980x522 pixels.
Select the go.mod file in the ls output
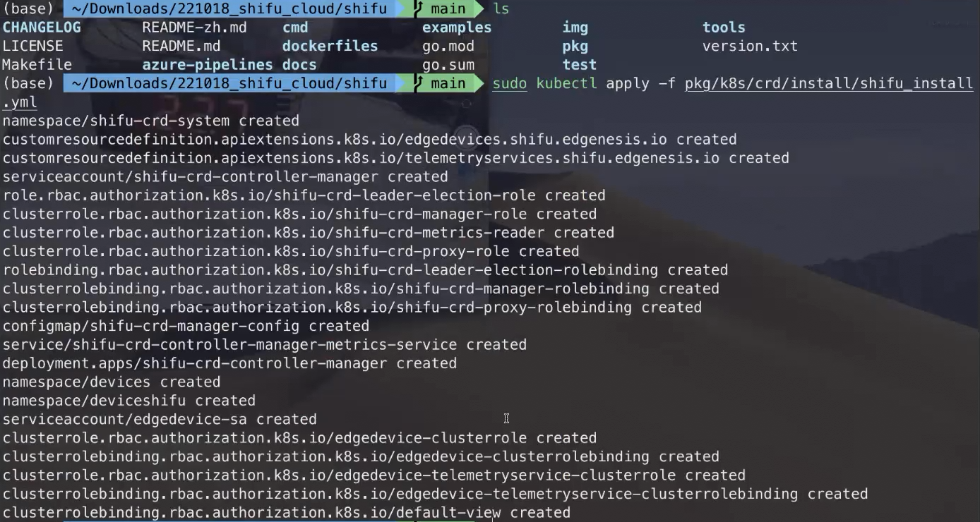[448, 46]
